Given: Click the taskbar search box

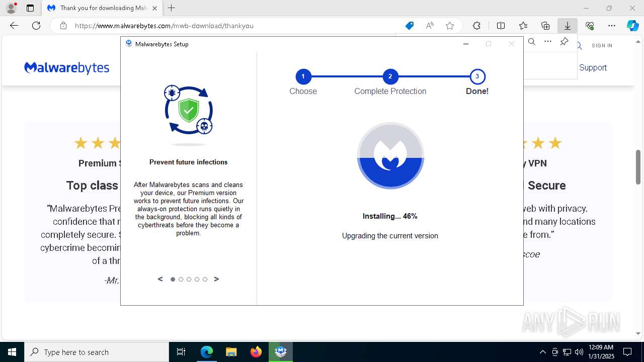Looking at the screenshot, I should click(97, 352).
